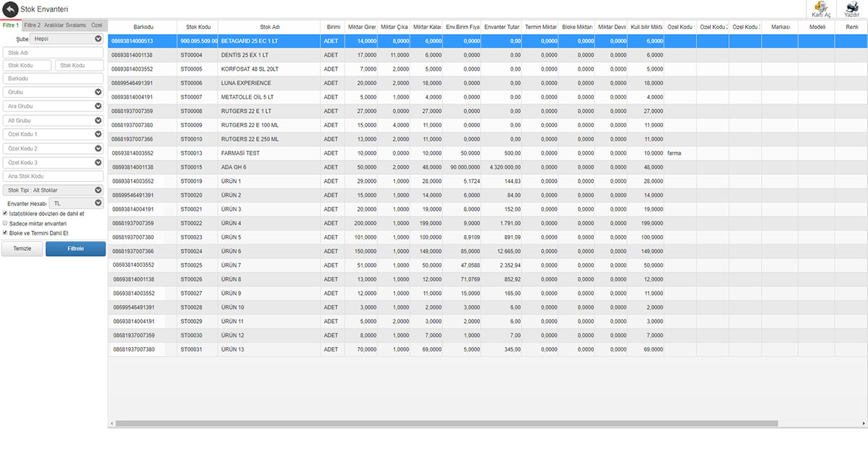Select the FARMASİ TEST row
This screenshot has width=868, height=472.
coord(488,153)
